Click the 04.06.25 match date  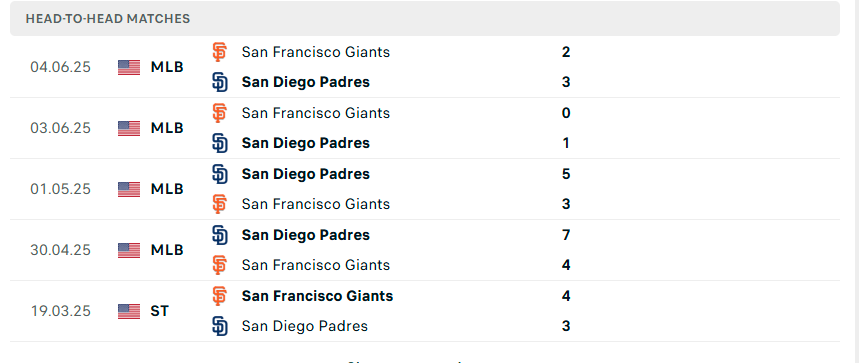61,67
